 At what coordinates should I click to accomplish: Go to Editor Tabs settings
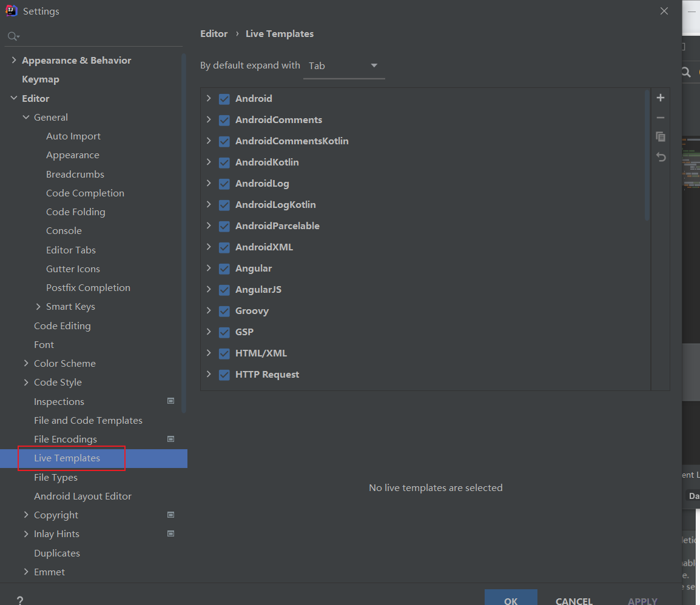point(71,250)
